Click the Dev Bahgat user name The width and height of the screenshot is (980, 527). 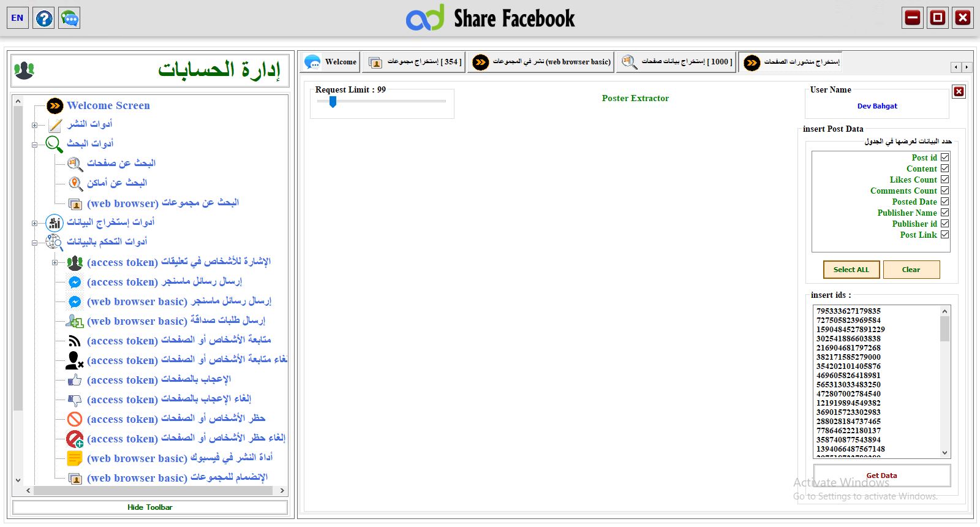coord(877,106)
